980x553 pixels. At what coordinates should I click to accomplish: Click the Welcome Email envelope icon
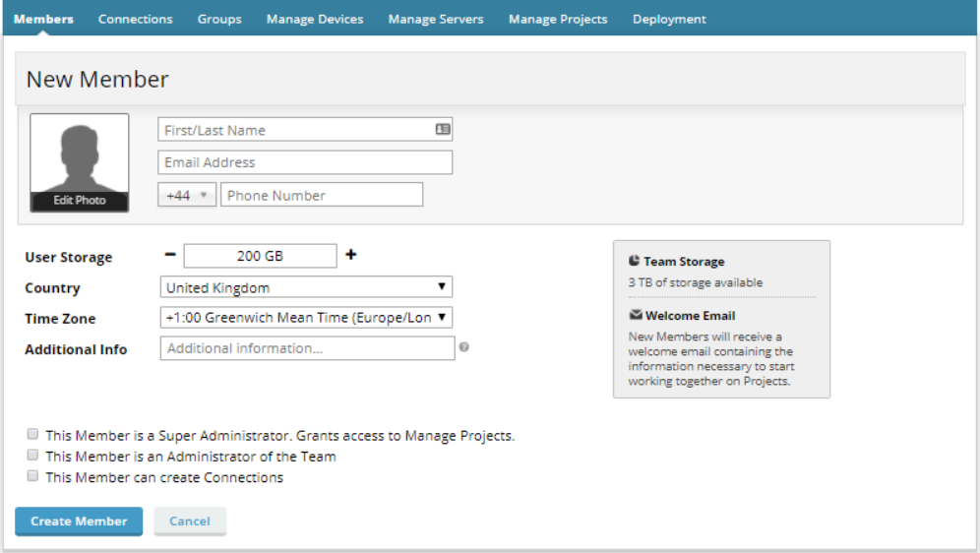tap(636, 315)
